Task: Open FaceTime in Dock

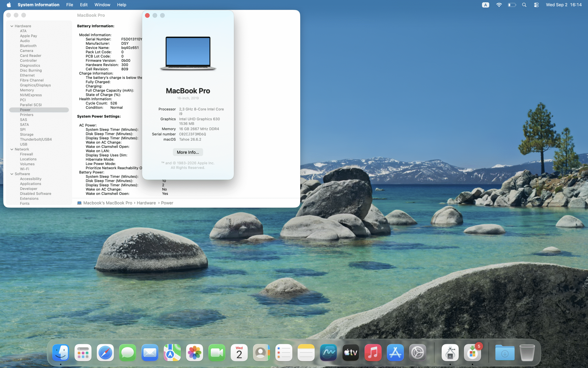Action: 217,352
